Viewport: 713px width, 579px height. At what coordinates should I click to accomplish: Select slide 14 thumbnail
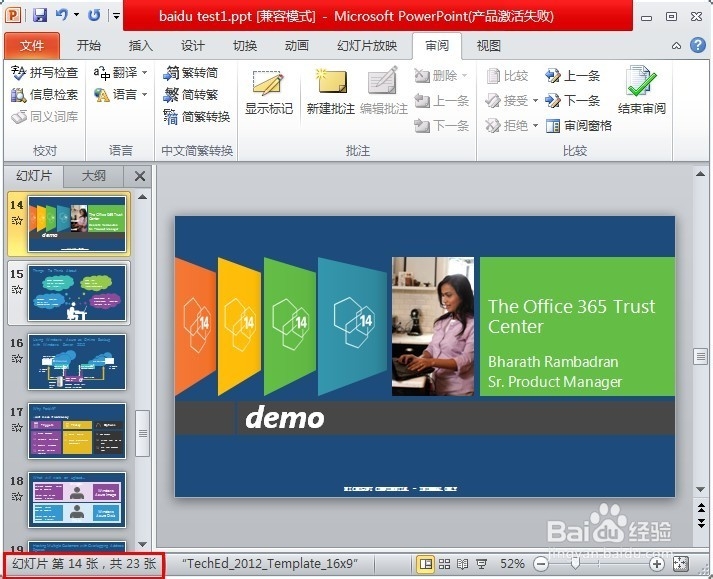tap(77, 224)
